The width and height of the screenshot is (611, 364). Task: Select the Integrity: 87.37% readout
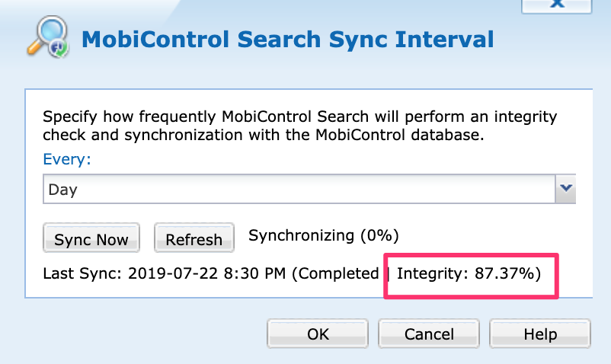(469, 273)
